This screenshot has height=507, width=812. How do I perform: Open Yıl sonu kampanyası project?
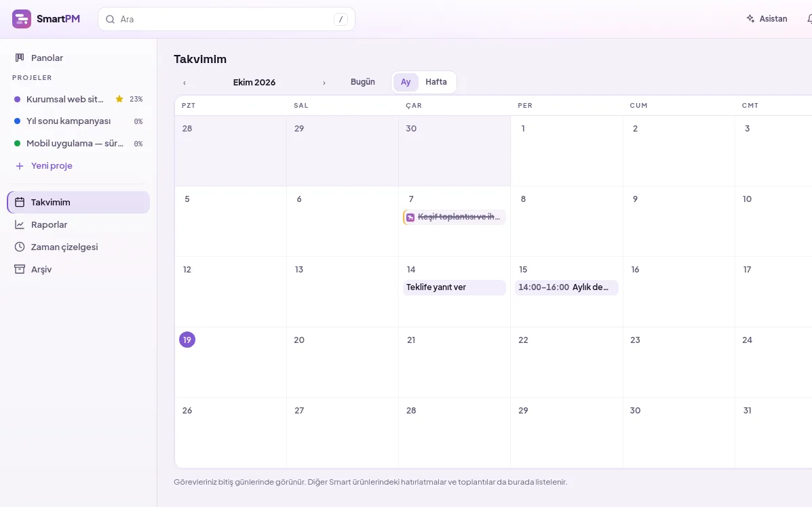pyautogui.click(x=69, y=121)
